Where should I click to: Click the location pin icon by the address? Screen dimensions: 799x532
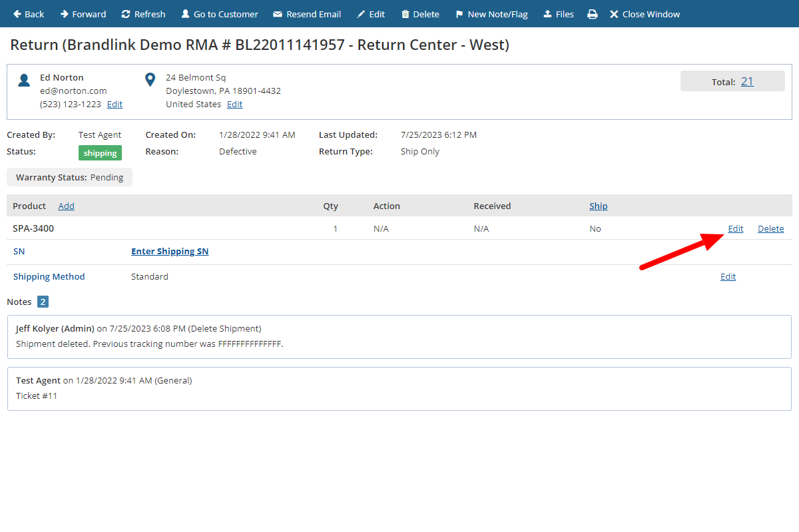click(x=150, y=79)
